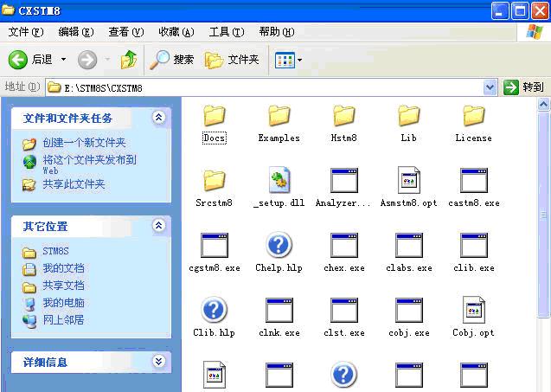Open the 收藏(A) menu
Viewport: 551px width, 392px height.
coord(176,32)
